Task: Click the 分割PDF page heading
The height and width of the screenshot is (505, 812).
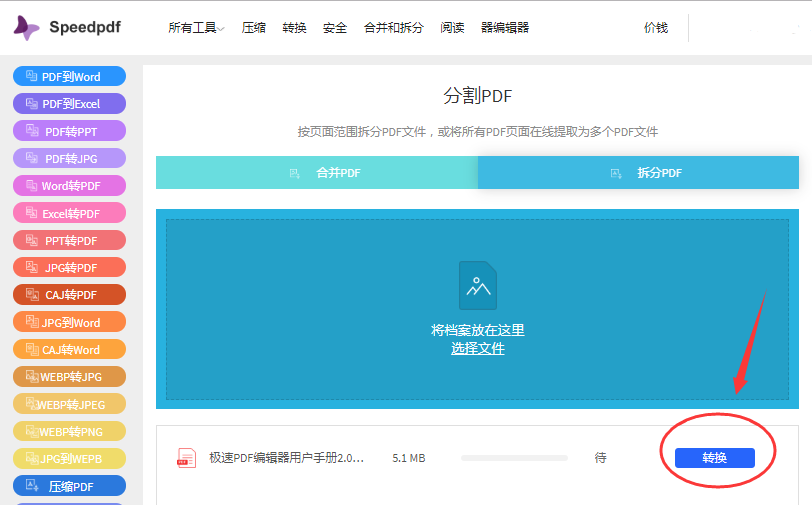Action: click(477, 96)
